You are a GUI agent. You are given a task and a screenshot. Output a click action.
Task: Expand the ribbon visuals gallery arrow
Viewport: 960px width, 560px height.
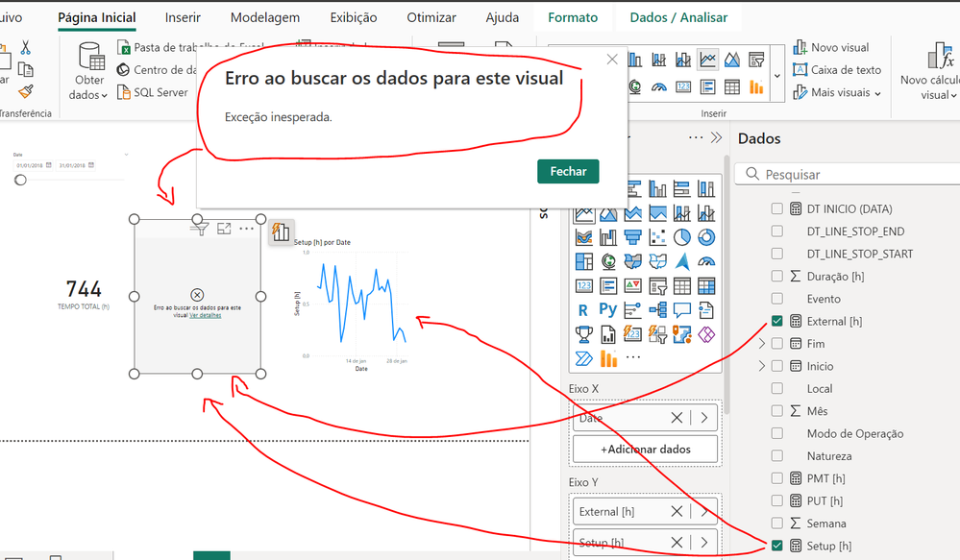click(777, 76)
